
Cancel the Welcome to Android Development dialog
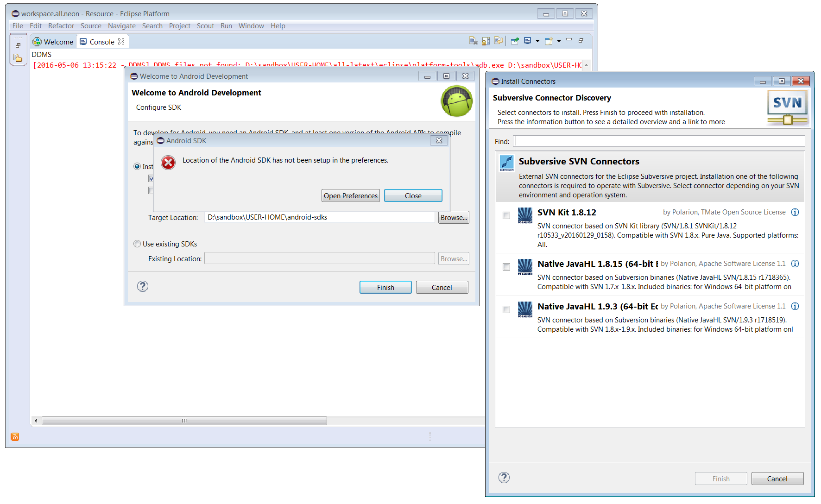(x=442, y=287)
